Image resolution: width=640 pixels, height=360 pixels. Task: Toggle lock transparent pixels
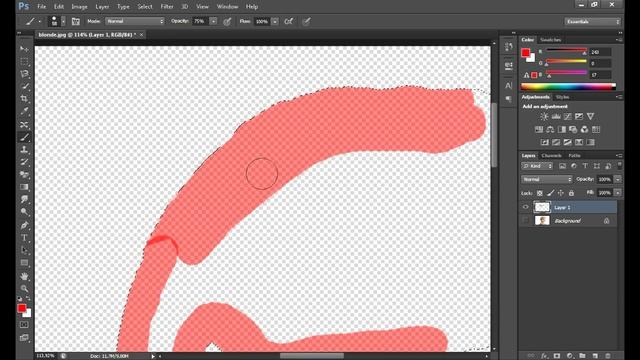[540, 193]
